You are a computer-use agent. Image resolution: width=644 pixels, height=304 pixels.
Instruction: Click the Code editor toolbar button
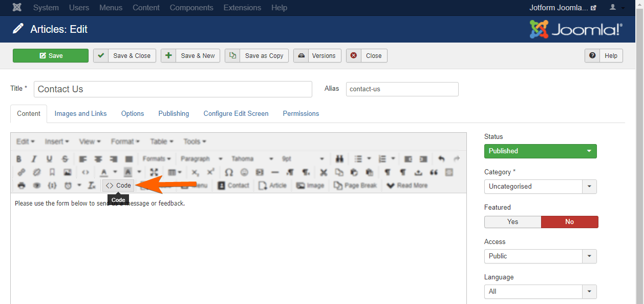(118, 185)
